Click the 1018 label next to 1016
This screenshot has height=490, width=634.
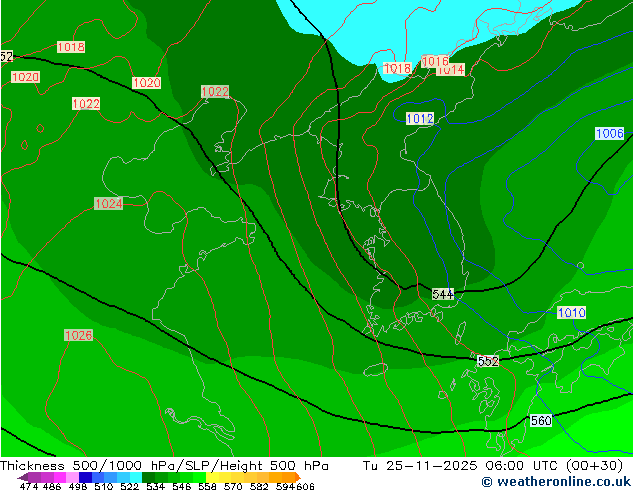397,68
